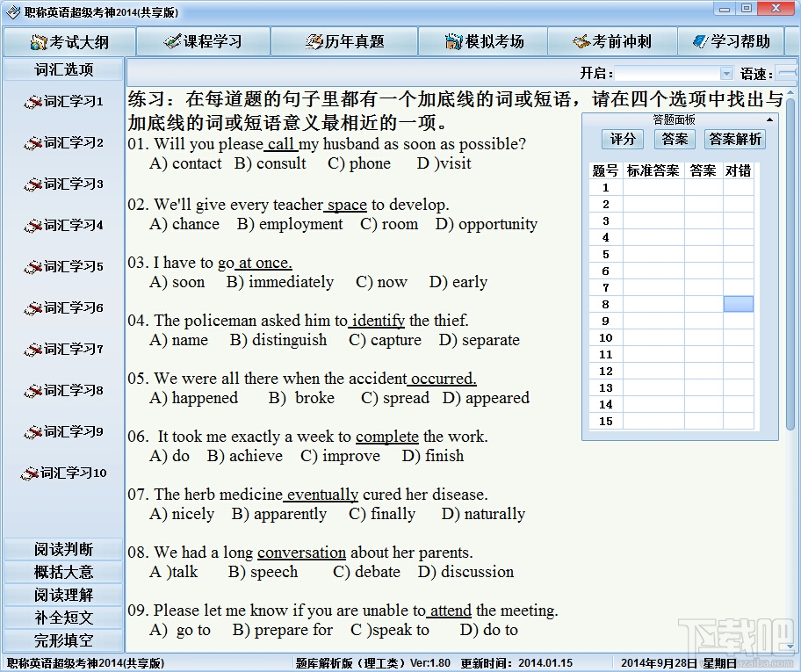Select 词汇学习9 in the sidebar
This screenshot has height=672, width=801.
click(x=63, y=432)
